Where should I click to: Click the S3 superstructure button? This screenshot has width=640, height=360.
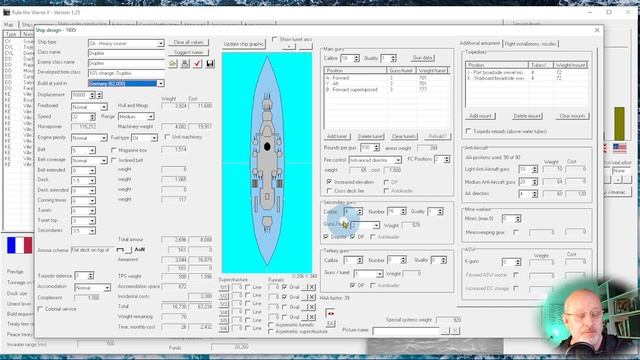pyautogui.click(x=224, y=304)
